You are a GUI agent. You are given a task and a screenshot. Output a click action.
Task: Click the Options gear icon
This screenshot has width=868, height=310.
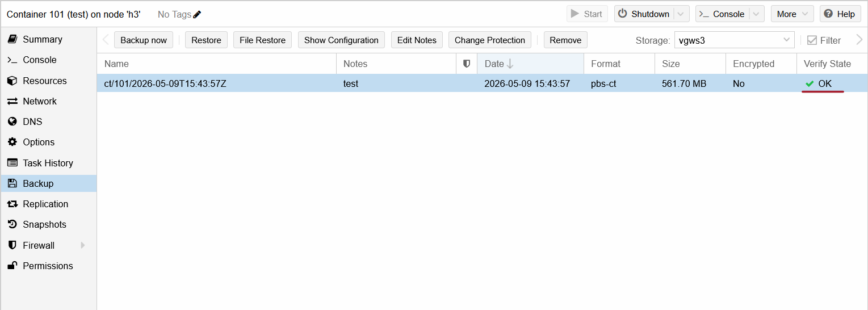click(12, 142)
